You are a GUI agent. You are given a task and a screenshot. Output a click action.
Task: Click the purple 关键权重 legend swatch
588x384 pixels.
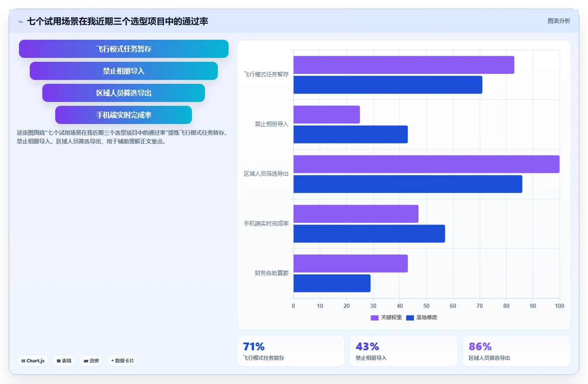tap(374, 317)
